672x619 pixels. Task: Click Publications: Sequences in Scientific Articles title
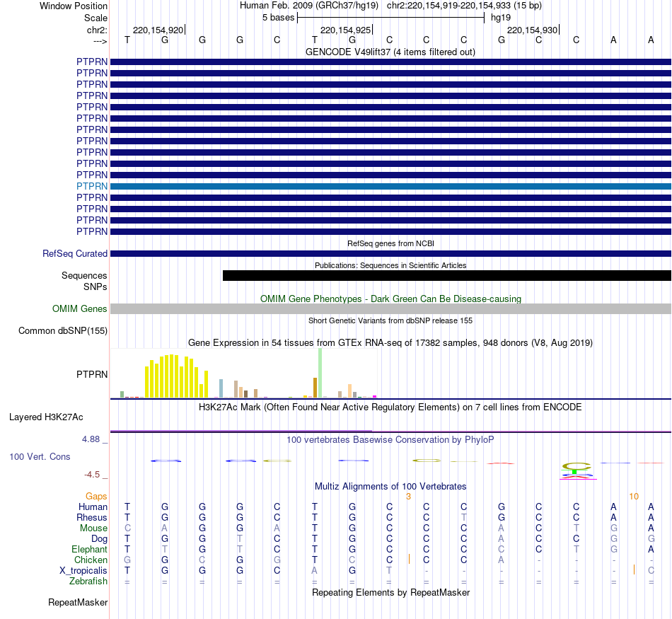pyautogui.click(x=390, y=265)
